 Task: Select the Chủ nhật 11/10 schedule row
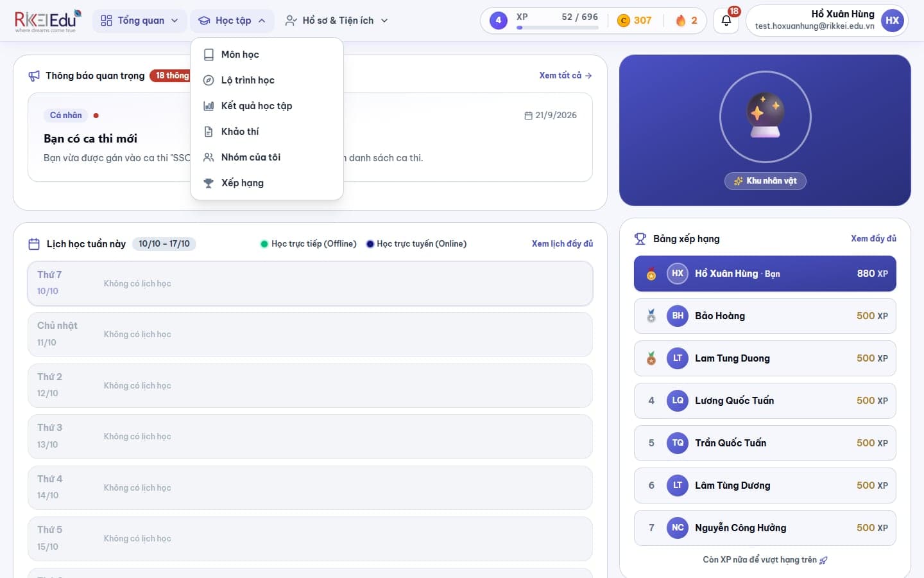click(x=310, y=335)
